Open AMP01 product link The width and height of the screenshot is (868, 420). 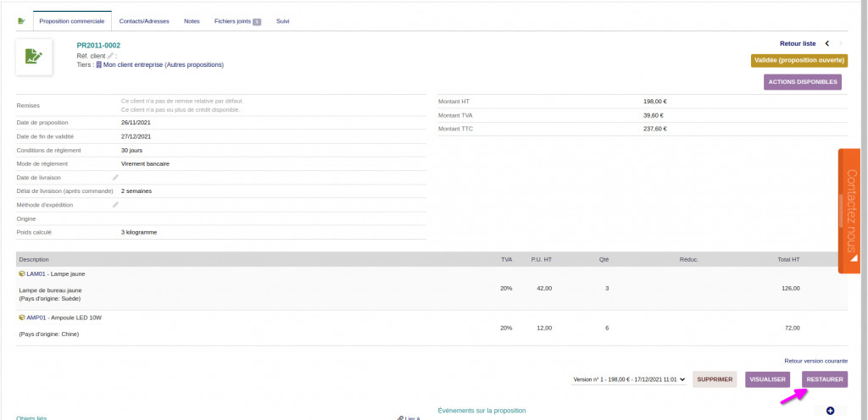[x=37, y=318]
